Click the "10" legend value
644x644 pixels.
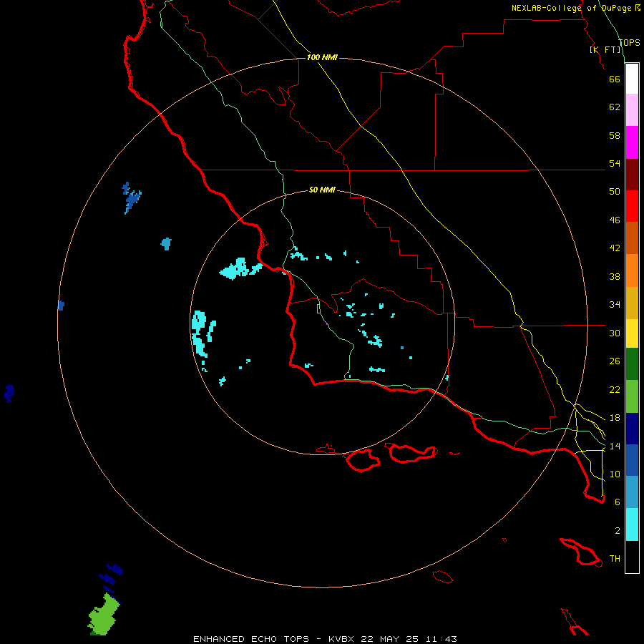coord(615,474)
